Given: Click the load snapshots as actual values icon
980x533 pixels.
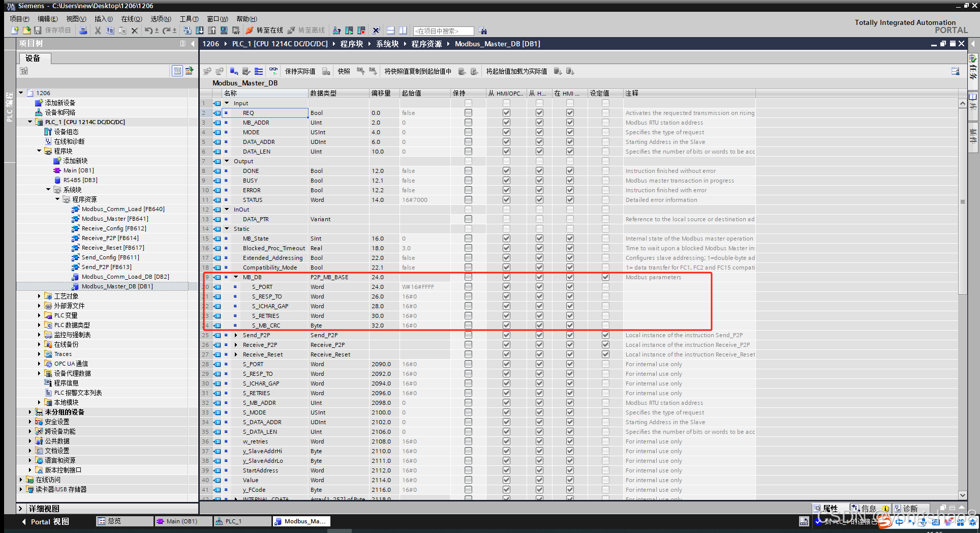Looking at the screenshot, I should coord(373,71).
